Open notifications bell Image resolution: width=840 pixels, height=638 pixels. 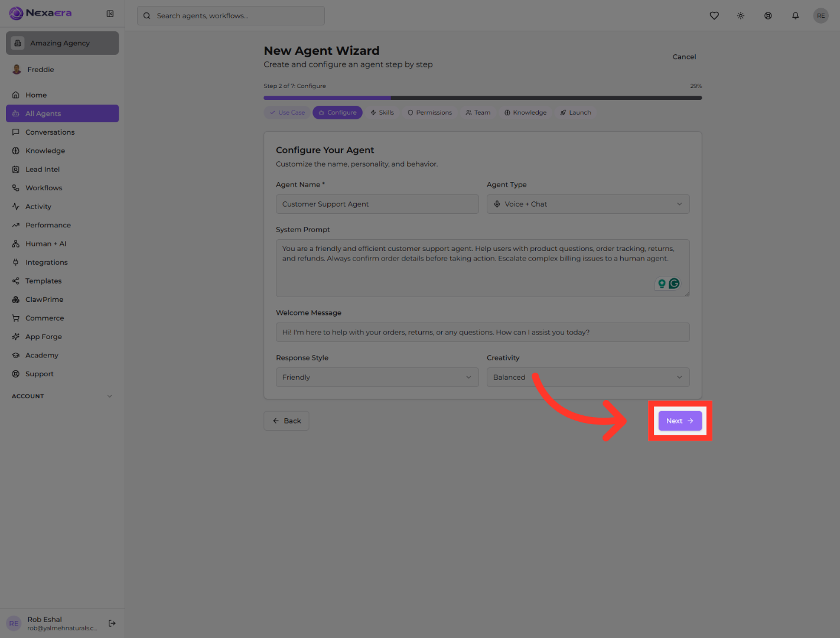click(x=796, y=16)
